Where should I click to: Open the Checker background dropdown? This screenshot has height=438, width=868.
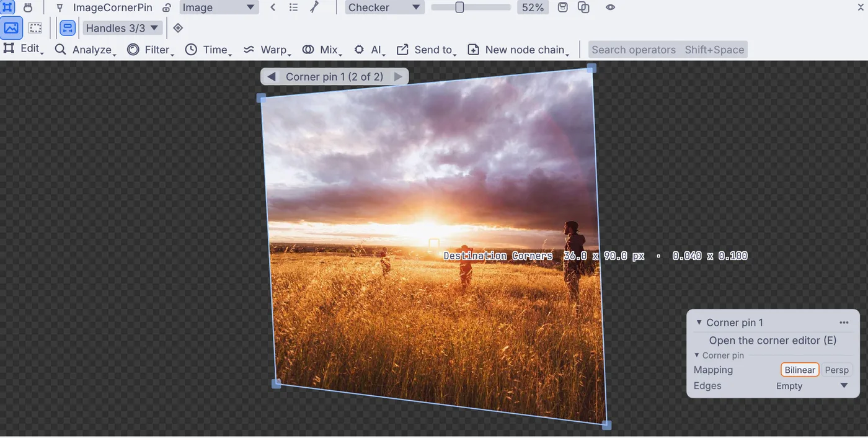(x=384, y=7)
